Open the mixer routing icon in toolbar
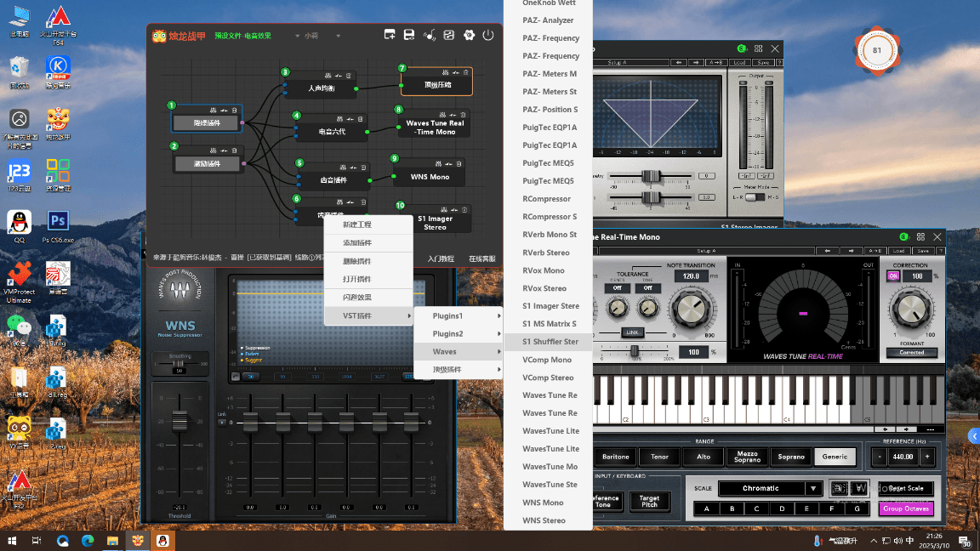The image size is (980, 551). click(x=449, y=35)
